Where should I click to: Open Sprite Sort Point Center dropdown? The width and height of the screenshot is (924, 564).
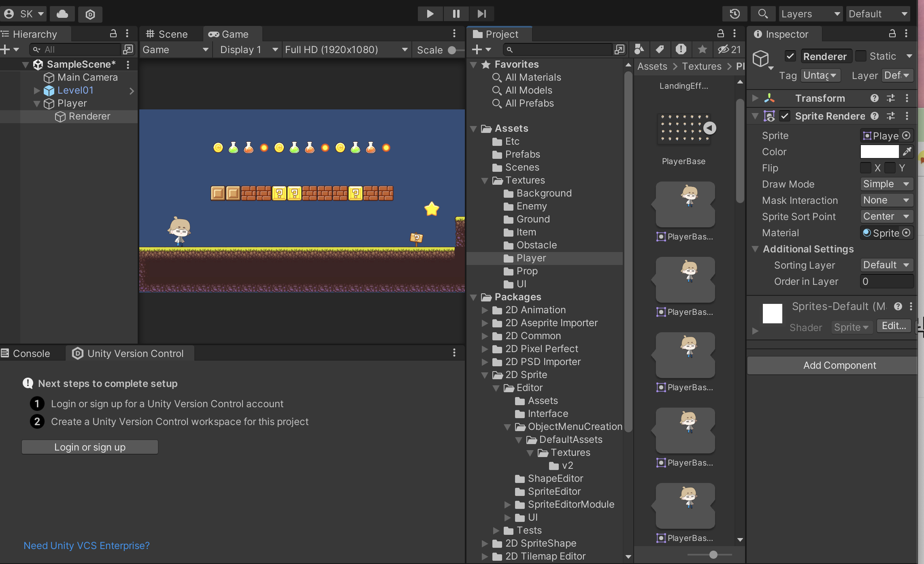(x=887, y=216)
